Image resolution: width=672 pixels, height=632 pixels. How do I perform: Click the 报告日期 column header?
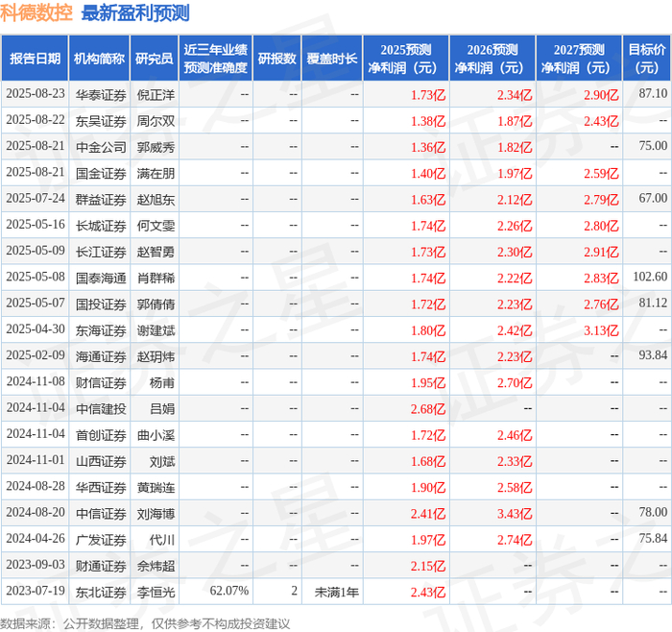click(x=35, y=59)
